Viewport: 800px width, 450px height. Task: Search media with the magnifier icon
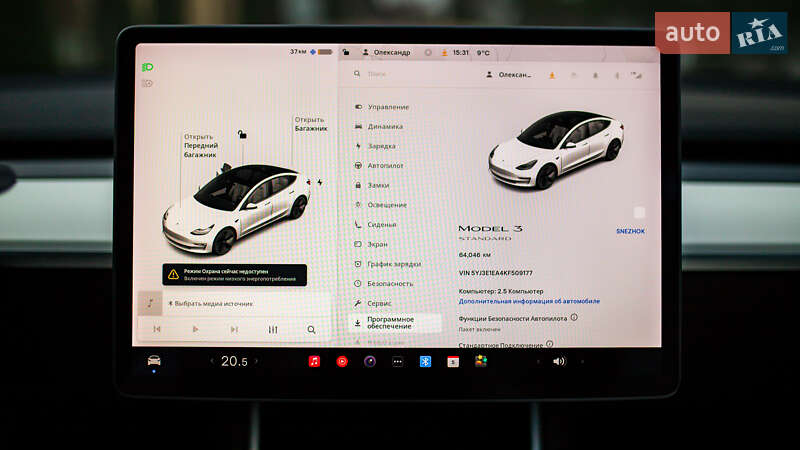coord(311,330)
